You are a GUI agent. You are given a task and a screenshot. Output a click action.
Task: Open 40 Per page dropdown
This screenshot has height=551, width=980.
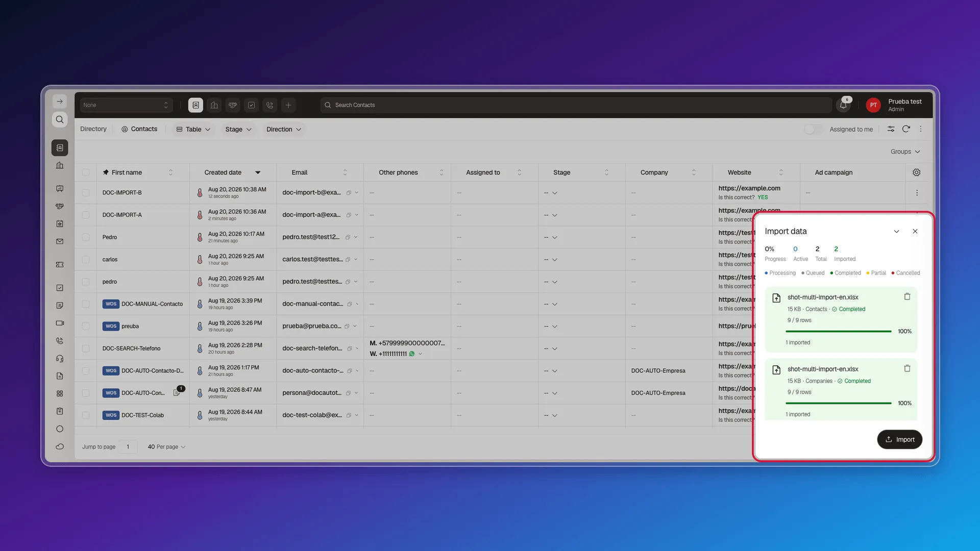[166, 447]
